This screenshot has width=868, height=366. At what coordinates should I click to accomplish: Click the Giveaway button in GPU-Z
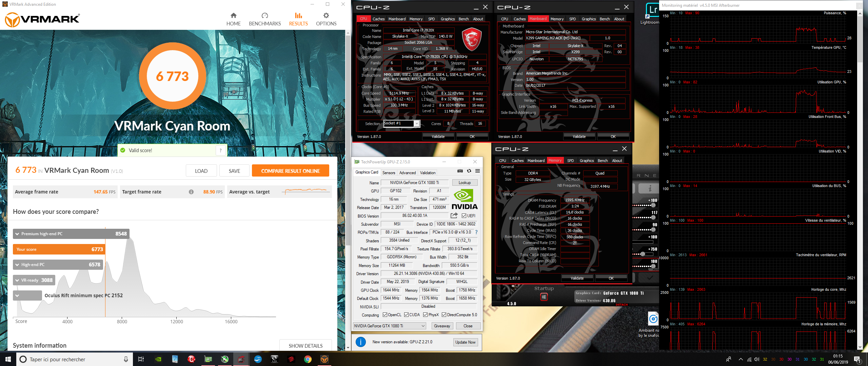coord(442,326)
